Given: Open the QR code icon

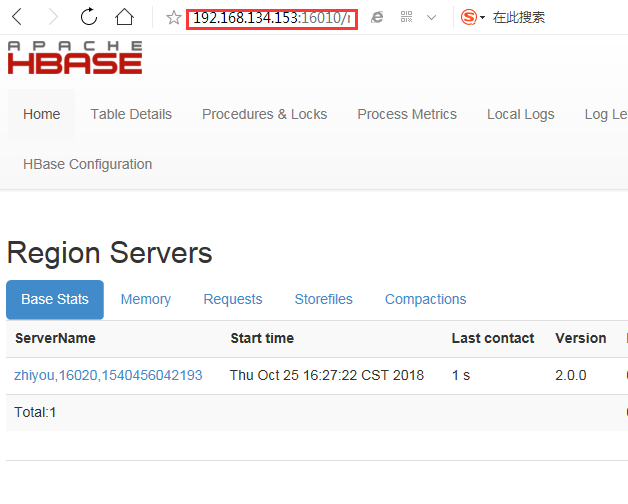Looking at the screenshot, I should coord(407,17).
